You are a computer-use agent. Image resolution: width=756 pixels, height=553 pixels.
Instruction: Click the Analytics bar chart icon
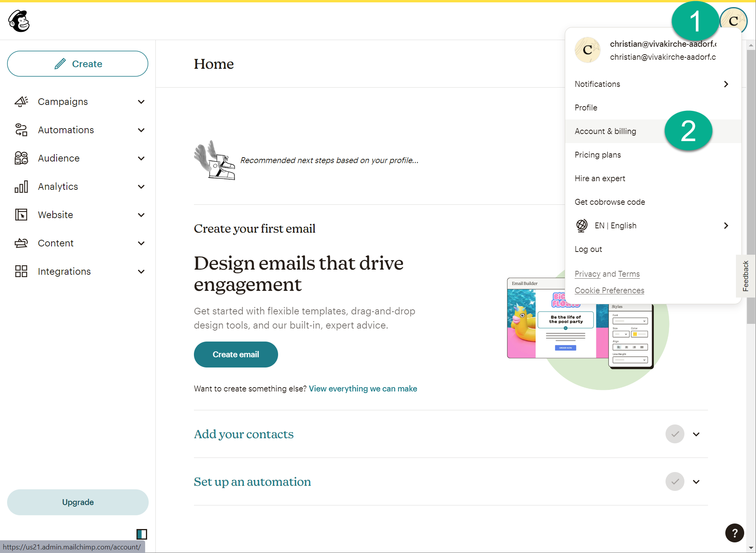21,187
